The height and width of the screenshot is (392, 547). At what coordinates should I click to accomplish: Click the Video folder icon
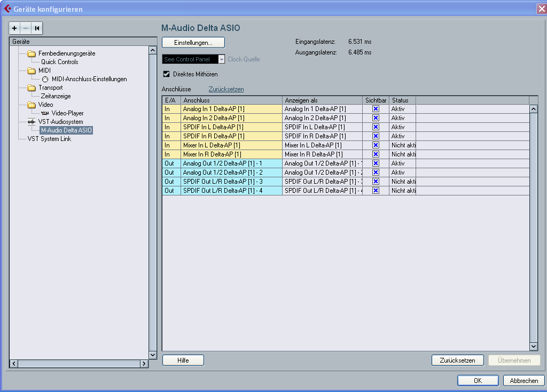[x=32, y=105]
